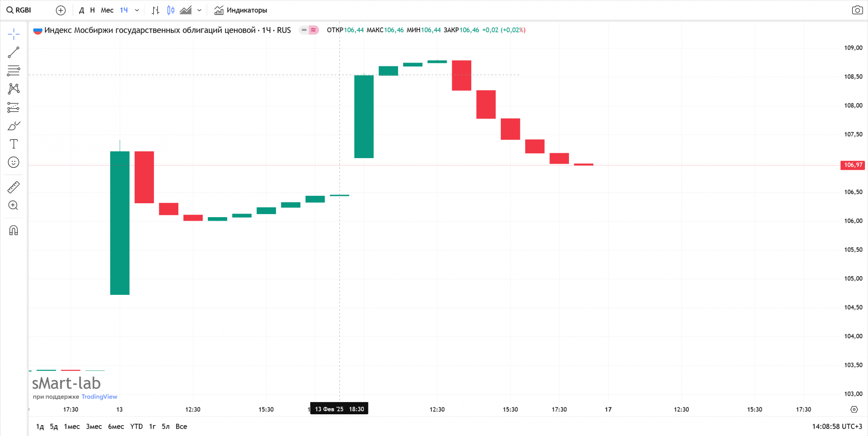Select the trend line drawing tool

(13, 53)
